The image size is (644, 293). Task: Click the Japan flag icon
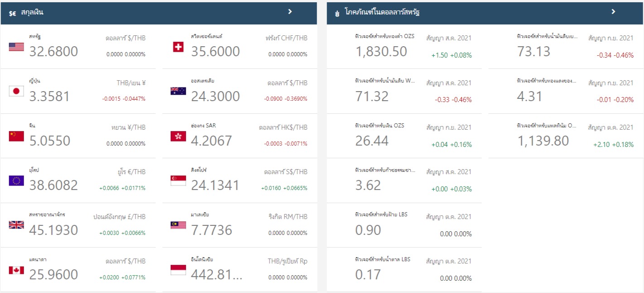coord(16,91)
